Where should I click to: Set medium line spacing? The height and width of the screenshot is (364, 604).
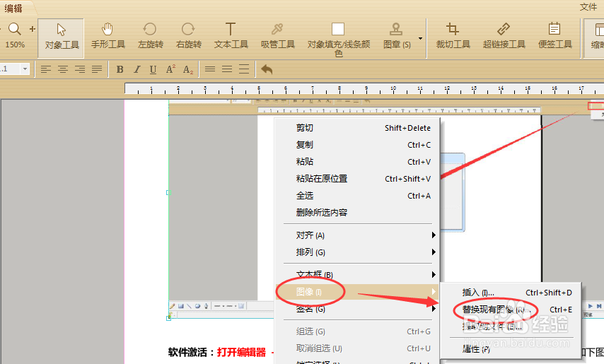227,69
